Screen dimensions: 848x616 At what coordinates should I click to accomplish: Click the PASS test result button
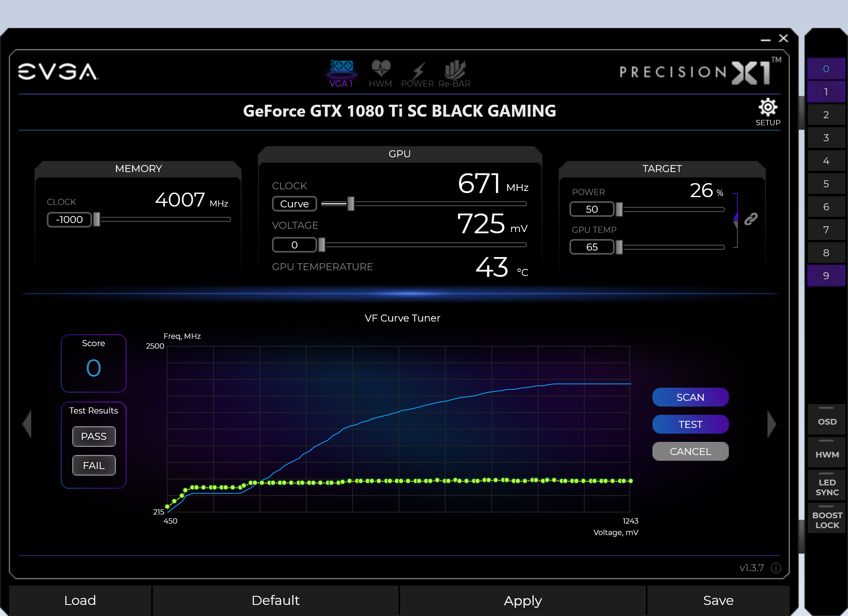click(x=94, y=436)
